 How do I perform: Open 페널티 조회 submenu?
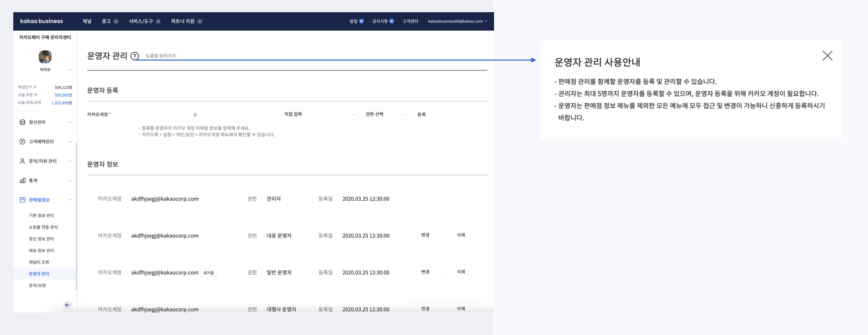[39, 262]
